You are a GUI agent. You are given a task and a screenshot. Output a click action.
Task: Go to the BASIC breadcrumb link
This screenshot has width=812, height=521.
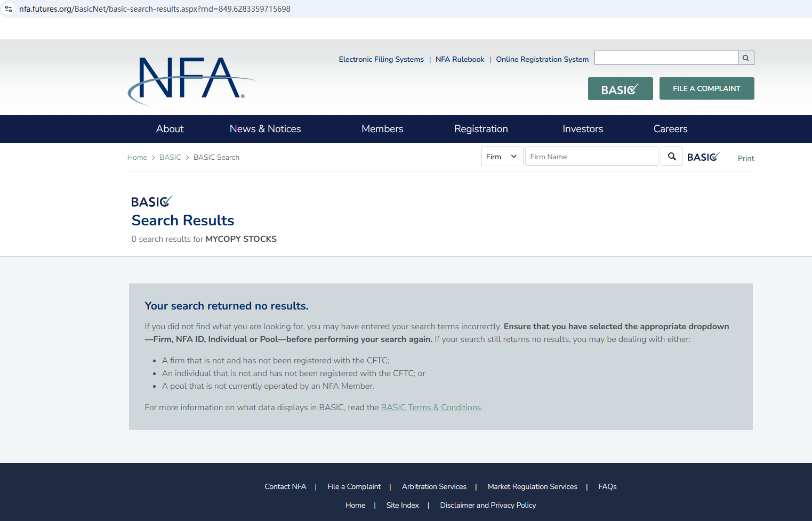pyautogui.click(x=170, y=157)
